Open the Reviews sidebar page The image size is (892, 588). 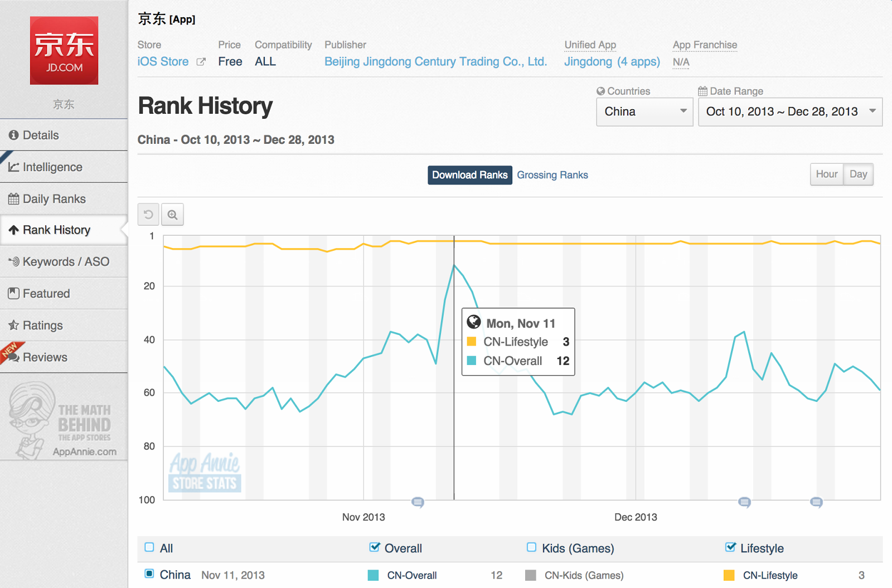[x=64, y=357]
